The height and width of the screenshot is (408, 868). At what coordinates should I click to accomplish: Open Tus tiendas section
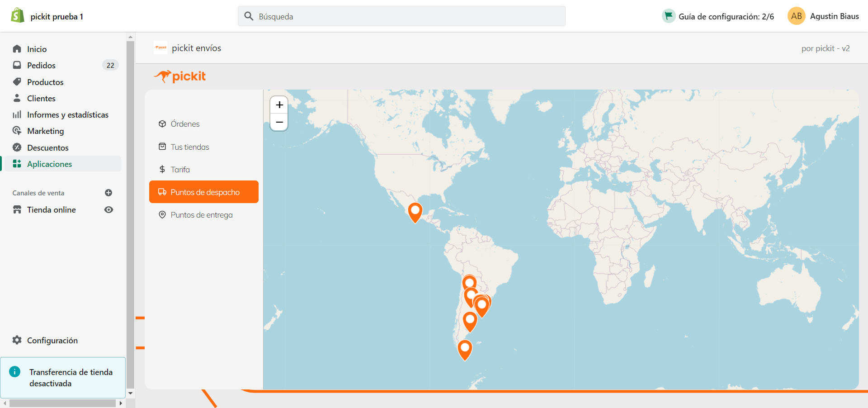coord(189,147)
